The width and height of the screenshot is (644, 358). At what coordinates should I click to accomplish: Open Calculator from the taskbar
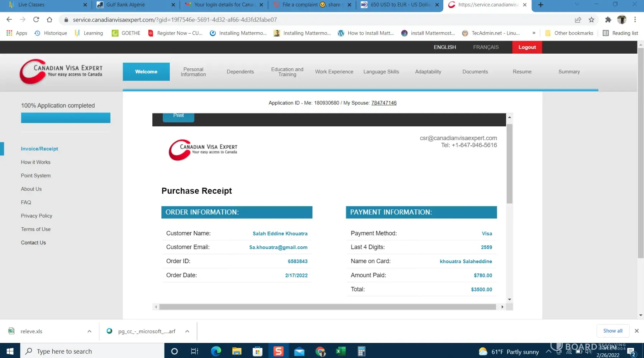coord(361,351)
